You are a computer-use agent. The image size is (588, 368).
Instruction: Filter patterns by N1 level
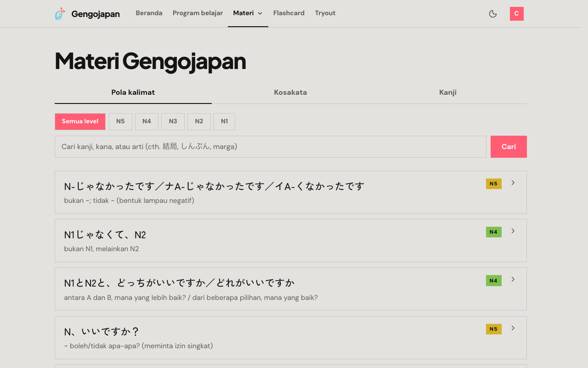(x=224, y=121)
